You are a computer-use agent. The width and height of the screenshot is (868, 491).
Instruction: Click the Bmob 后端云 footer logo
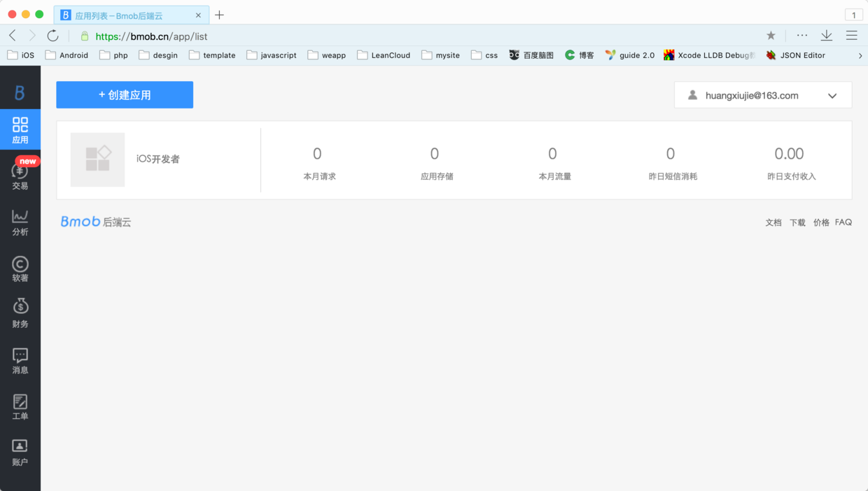click(96, 222)
